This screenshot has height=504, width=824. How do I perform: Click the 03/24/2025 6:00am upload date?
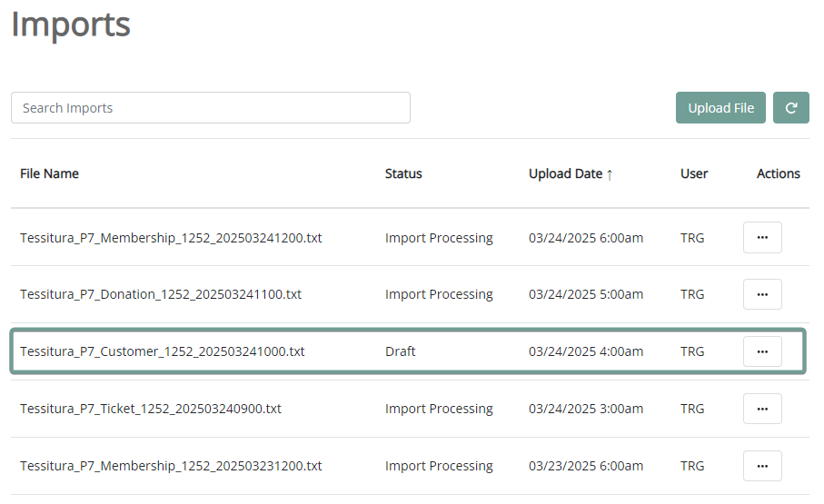[x=586, y=238]
